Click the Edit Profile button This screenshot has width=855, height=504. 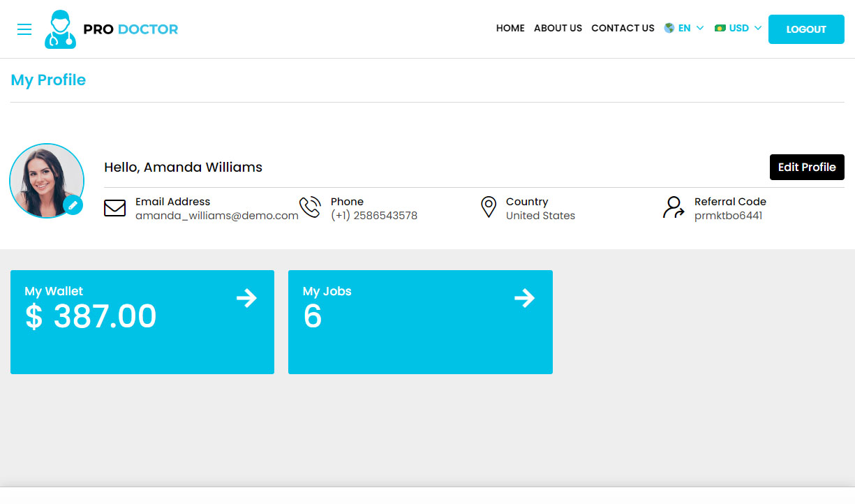point(806,167)
